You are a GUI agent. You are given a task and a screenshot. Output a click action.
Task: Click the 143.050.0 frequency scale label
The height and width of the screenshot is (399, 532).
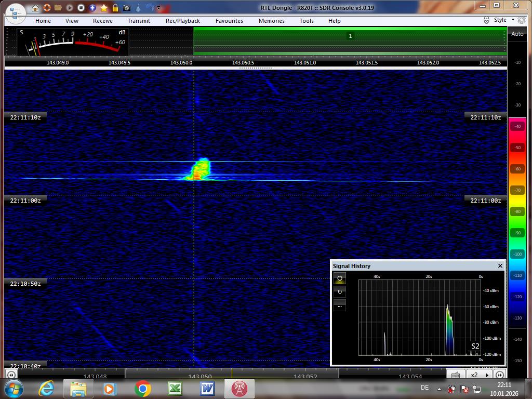(181, 63)
